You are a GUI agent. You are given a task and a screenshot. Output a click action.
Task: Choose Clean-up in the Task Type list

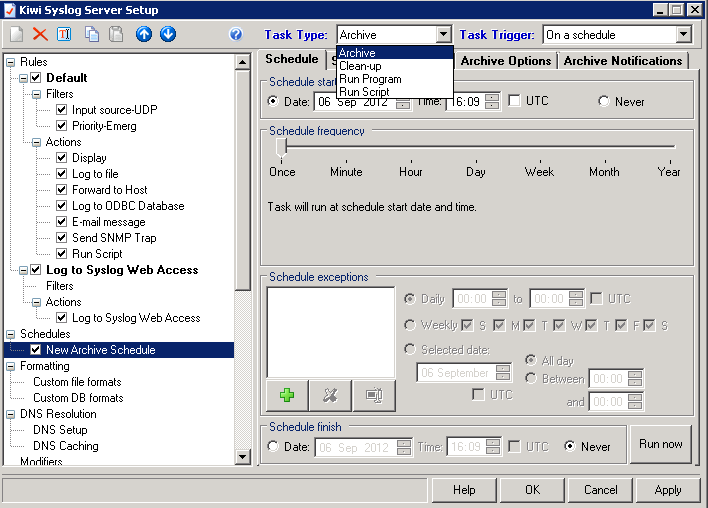tap(395, 66)
